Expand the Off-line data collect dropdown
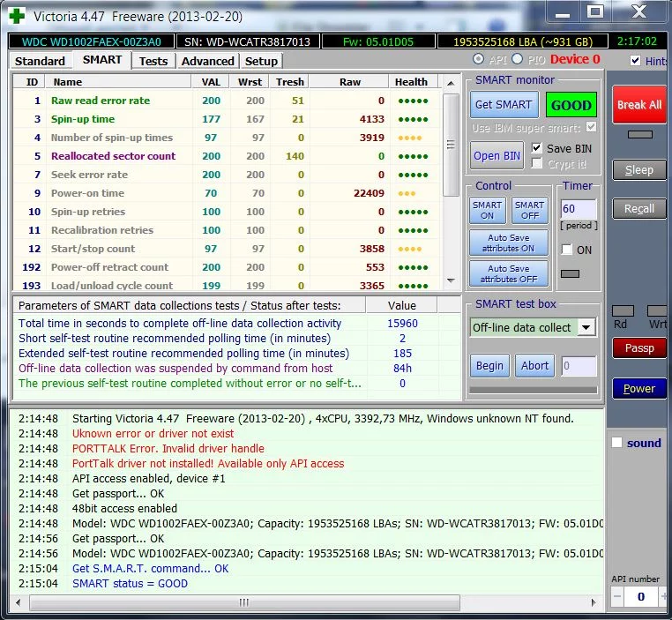672x620 pixels. click(586, 327)
